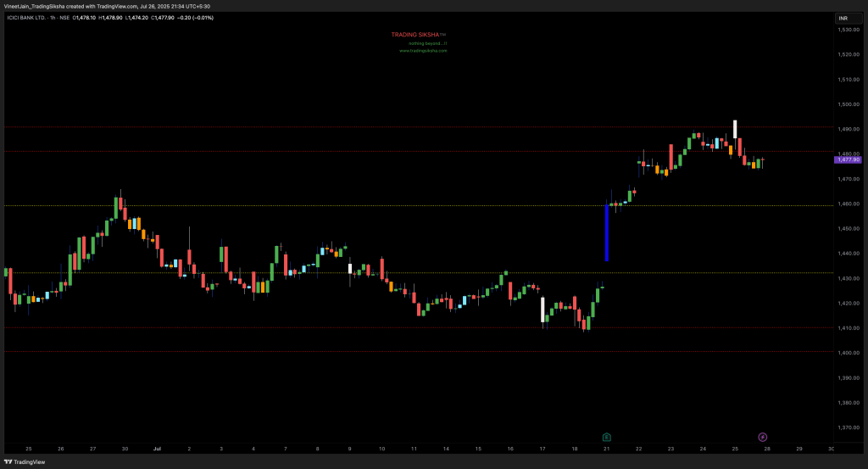868x469 pixels.
Task: Click the -0.20 (-0.01%) change value
Action: pos(195,16)
